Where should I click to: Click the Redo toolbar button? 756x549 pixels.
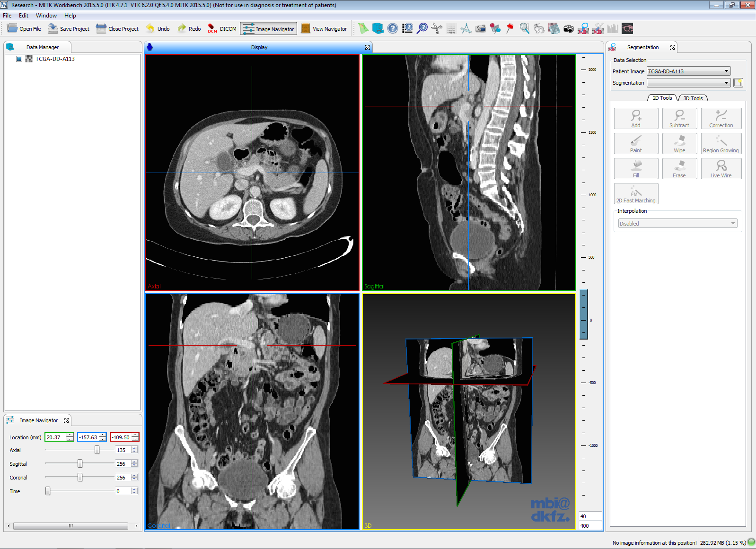coord(189,28)
